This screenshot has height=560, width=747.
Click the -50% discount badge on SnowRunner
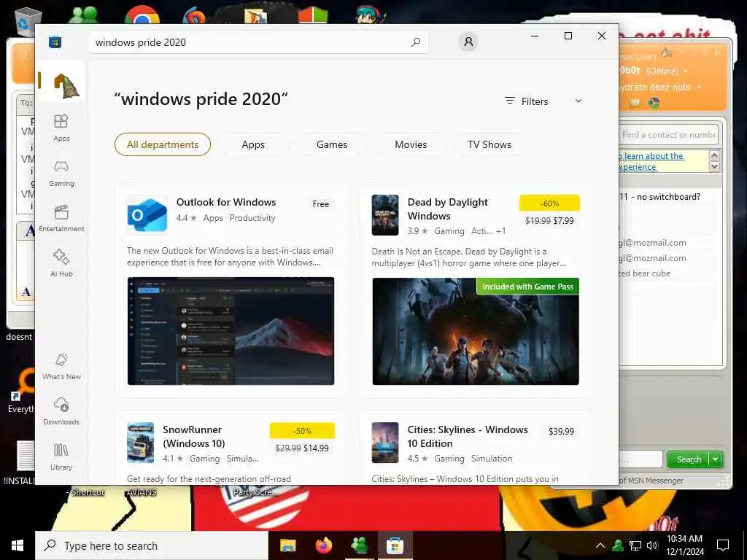(302, 431)
